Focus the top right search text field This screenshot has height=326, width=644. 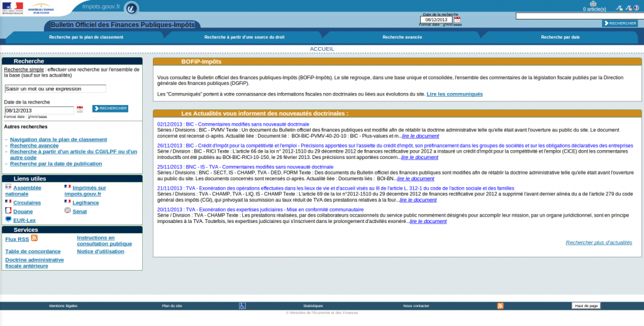(579, 16)
